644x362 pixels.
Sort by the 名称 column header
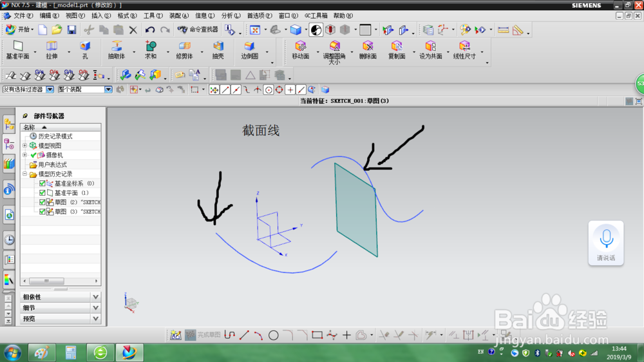[x=61, y=127]
